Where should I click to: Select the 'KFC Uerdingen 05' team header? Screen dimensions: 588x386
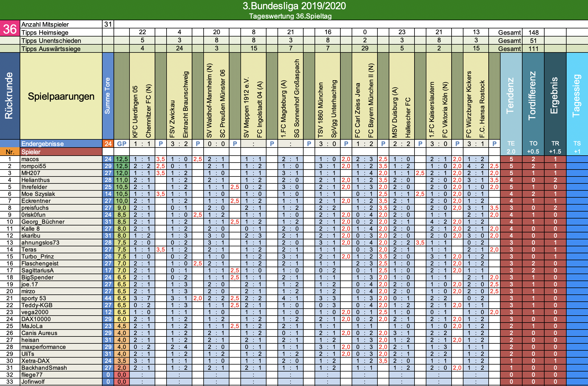[x=135, y=112]
